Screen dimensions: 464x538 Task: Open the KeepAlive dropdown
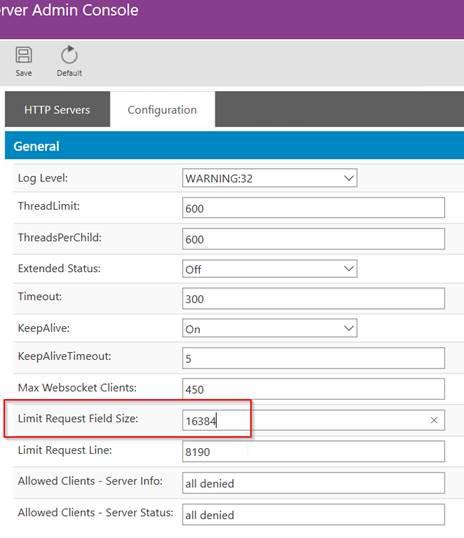[x=270, y=328]
